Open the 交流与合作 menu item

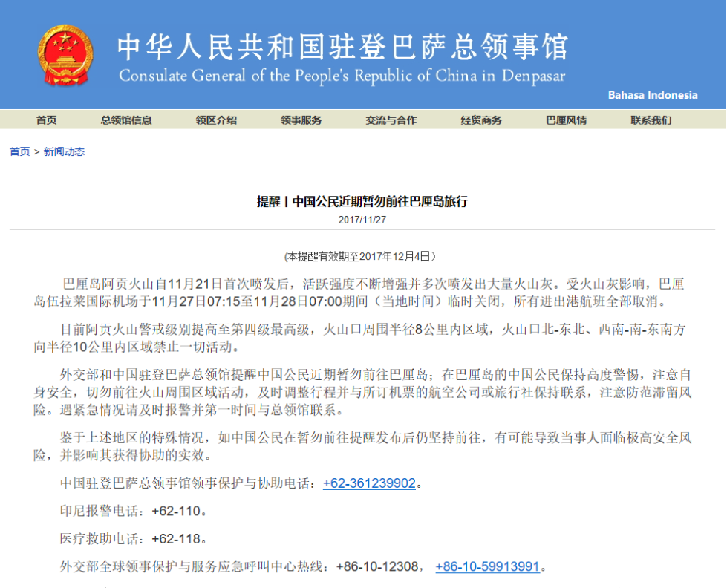[x=391, y=120]
